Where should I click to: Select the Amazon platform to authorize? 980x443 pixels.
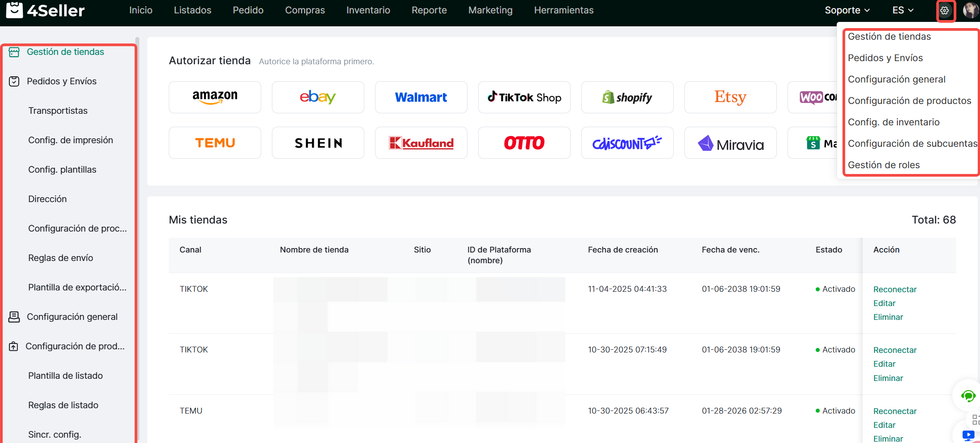tap(215, 97)
